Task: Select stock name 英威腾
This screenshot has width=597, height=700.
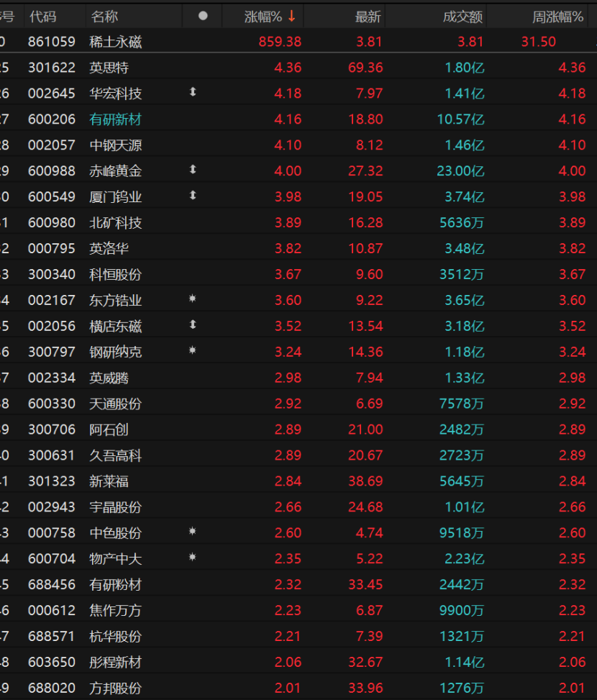Action: [109, 378]
